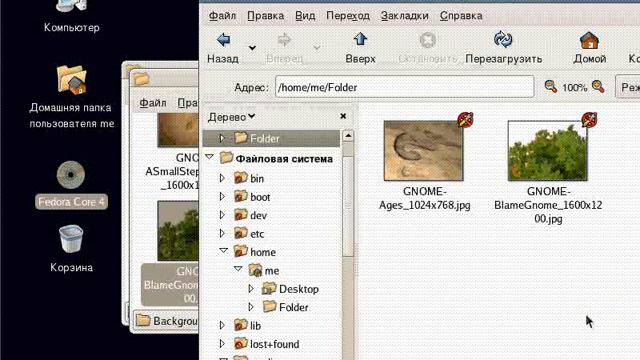Select the GNOME-BlameGnome_1600x1200.jpg thumbnail

(548, 151)
